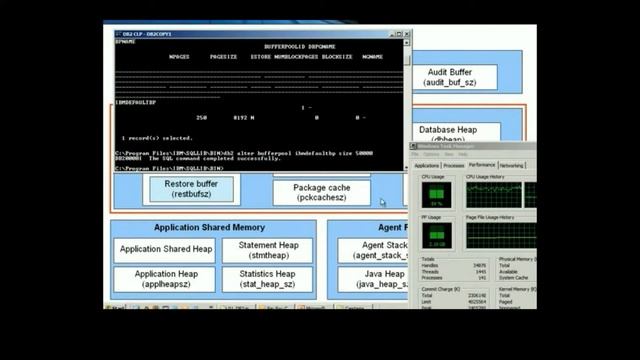Screen dimensions: 640x360
Task: Open the Windows Start button
Action: [x=115, y=307]
